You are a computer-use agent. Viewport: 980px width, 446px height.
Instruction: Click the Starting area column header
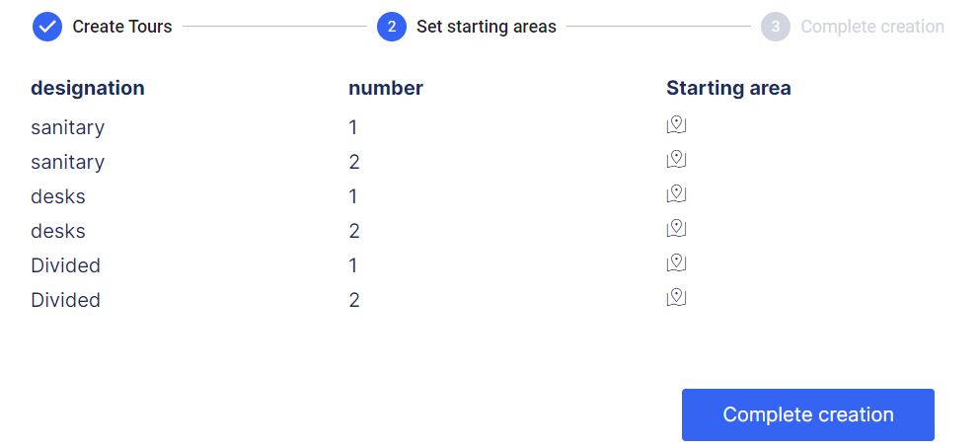[728, 88]
